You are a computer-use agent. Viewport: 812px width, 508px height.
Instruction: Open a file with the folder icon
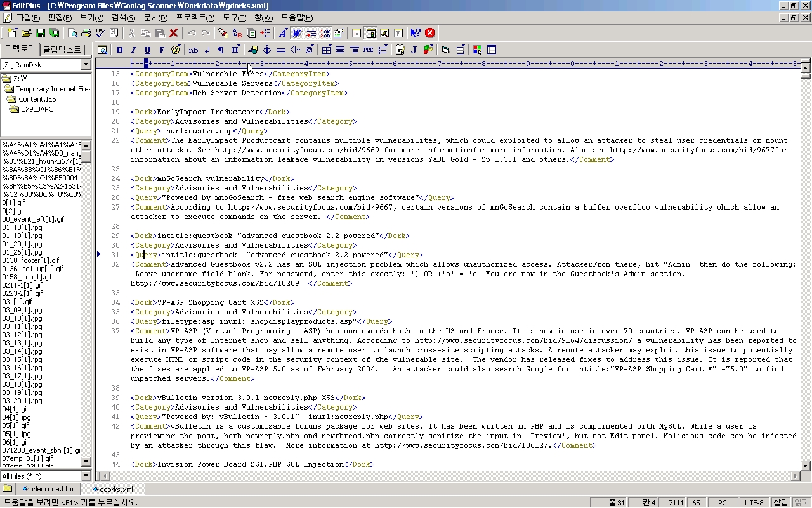[26, 33]
